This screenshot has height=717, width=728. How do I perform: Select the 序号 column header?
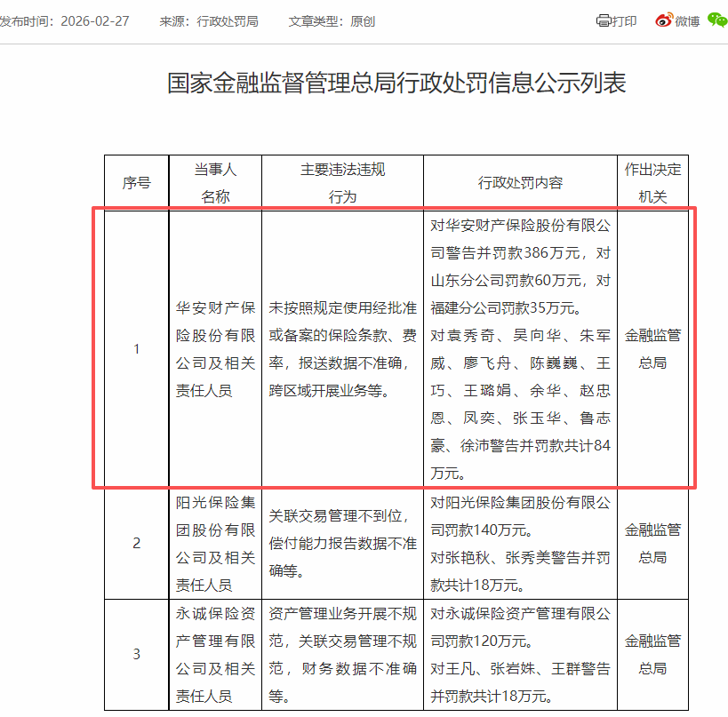(x=136, y=180)
